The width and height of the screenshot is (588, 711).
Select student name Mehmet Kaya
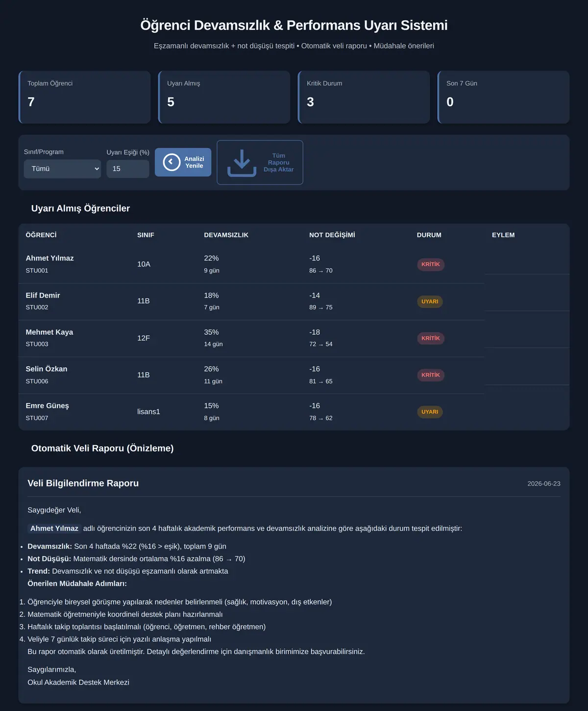pyautogui.click(x=49, y=332)
